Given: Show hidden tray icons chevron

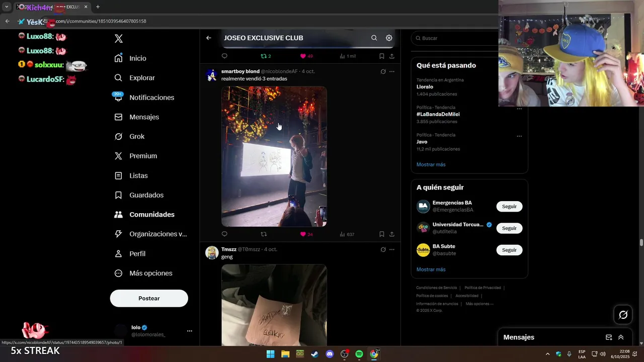Looking at the screenshot, I should 547,354.
